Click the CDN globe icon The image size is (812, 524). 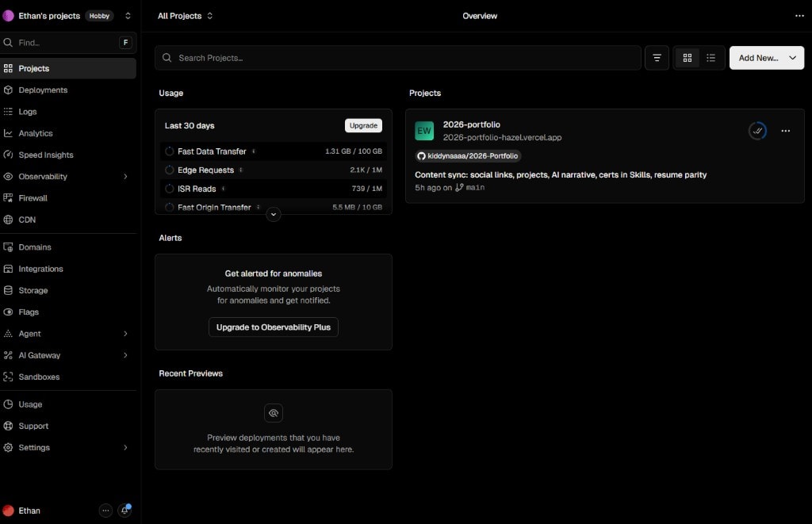click(8, 220)
